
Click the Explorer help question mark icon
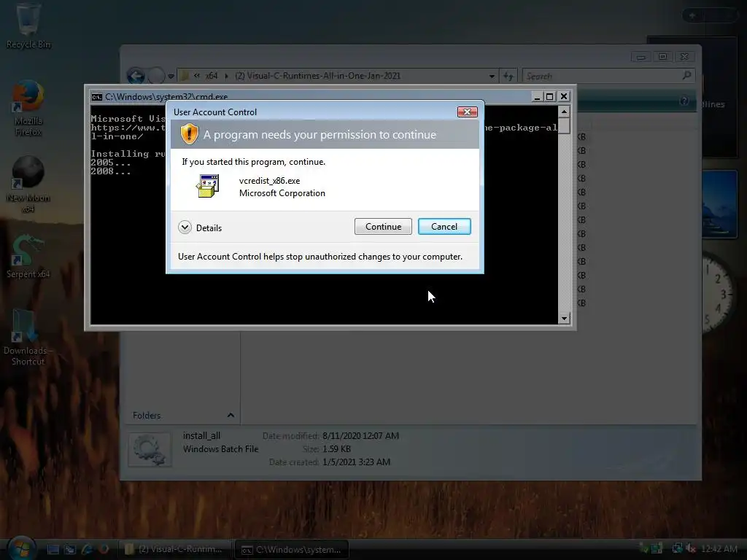click(684, 101)
